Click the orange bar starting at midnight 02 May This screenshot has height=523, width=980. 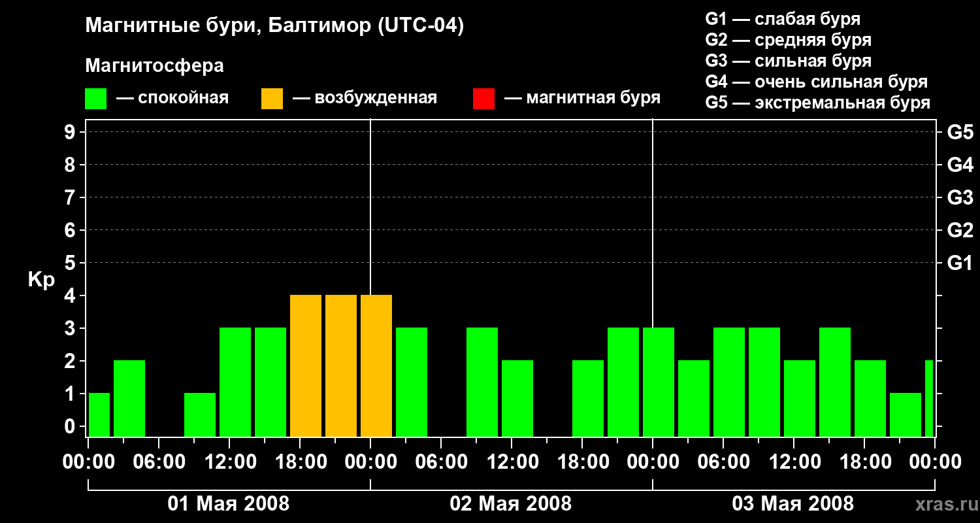click(376, 365)
